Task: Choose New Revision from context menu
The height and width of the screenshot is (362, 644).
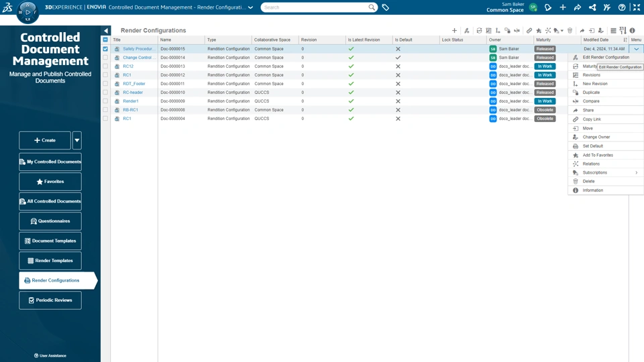Action: pyautogui.click(x=606, y=84)
